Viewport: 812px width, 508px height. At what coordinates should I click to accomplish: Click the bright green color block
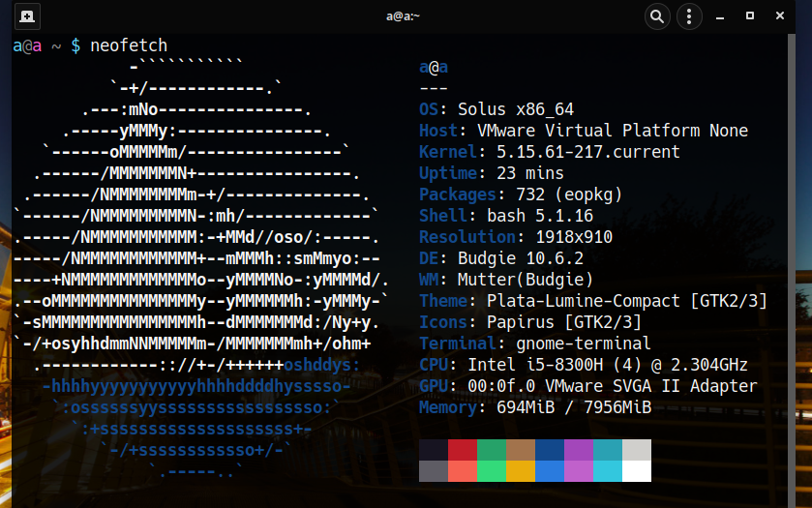[x=492, y=471]
